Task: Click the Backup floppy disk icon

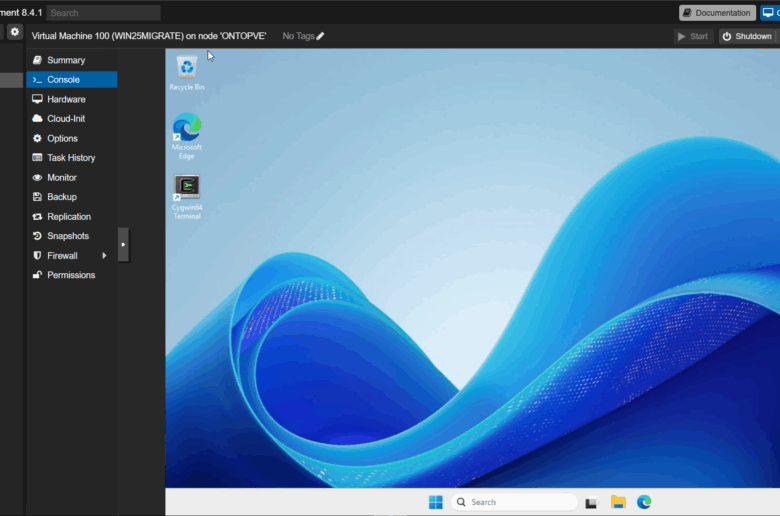Action: [x=37, y=197]
